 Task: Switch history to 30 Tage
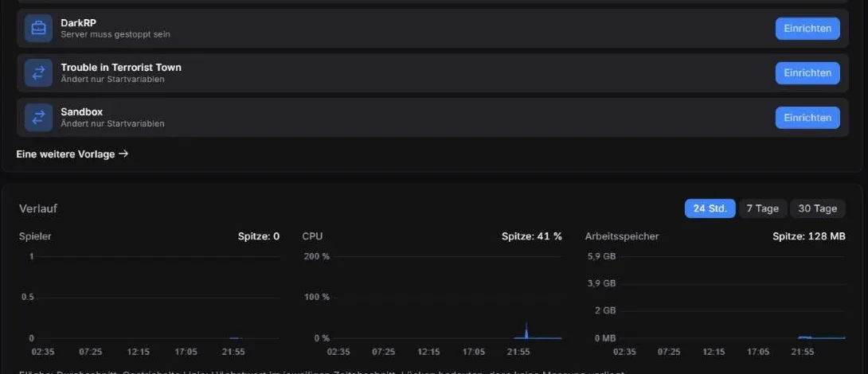pos(817,208)
